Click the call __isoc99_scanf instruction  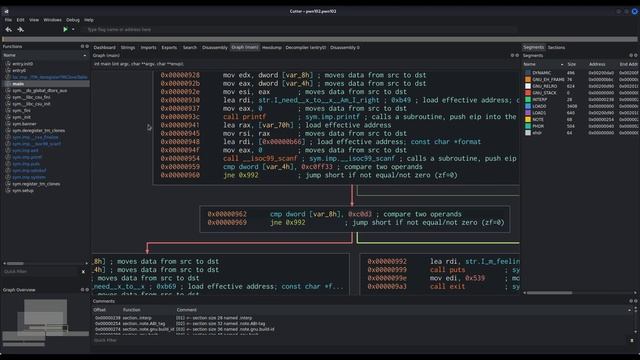(260, 158)
